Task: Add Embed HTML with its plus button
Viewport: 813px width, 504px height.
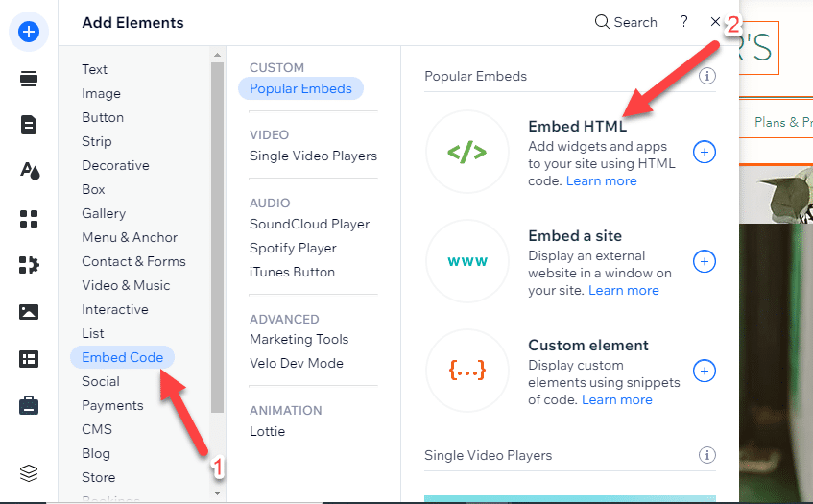Action: coord(705,153)
